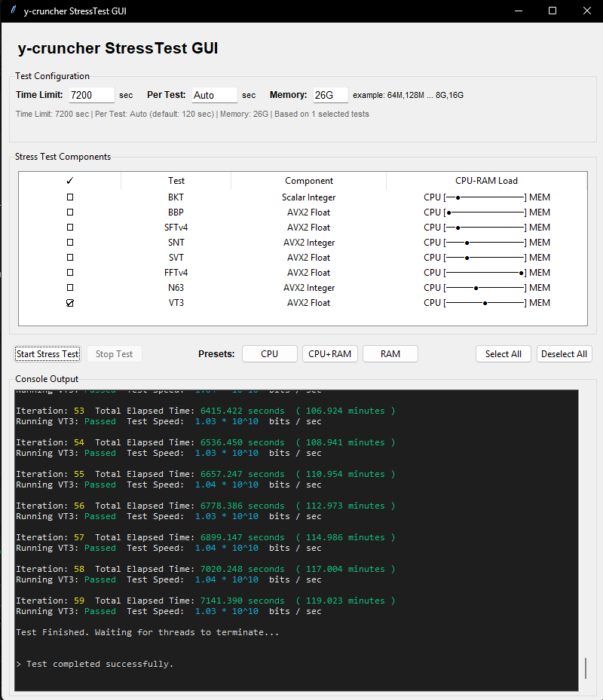The width and height of the screenshot is (603, 700).
Task: Click the 'SNT' test name
Action: 176,243
